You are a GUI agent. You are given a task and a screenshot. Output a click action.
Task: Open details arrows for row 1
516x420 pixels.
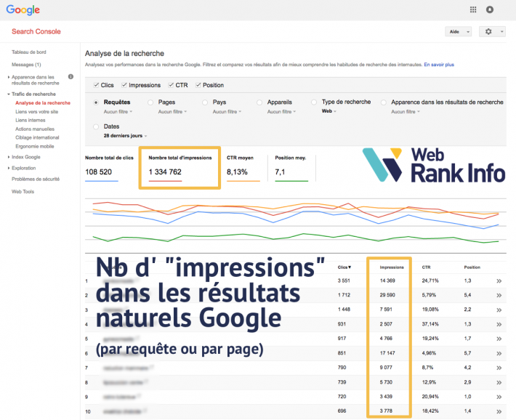(499, 280)
